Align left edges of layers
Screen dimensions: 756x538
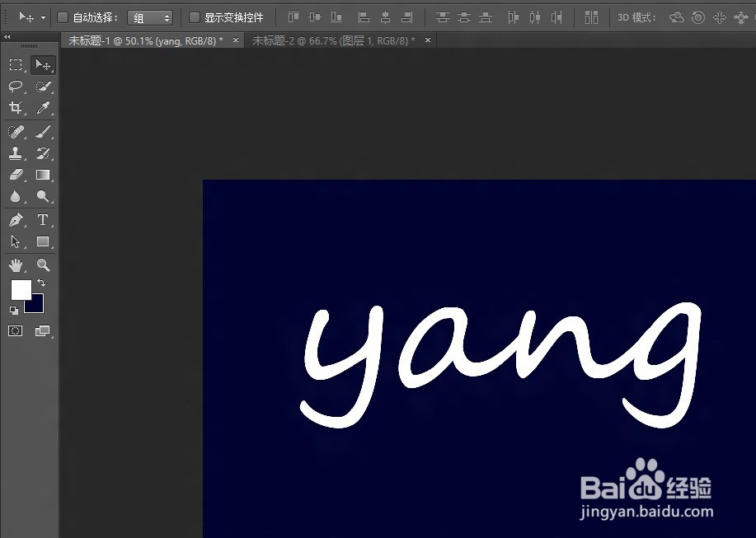(x=364, y=18)
